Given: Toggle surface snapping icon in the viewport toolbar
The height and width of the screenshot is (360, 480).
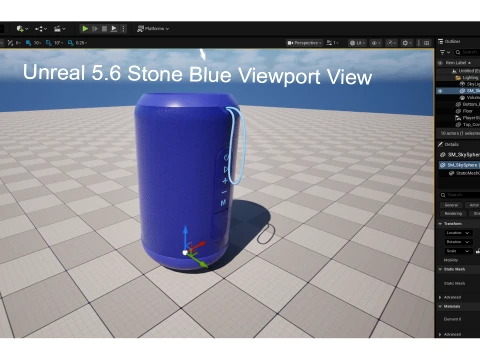Looking at the screenshot, I should tap(10, 43).
